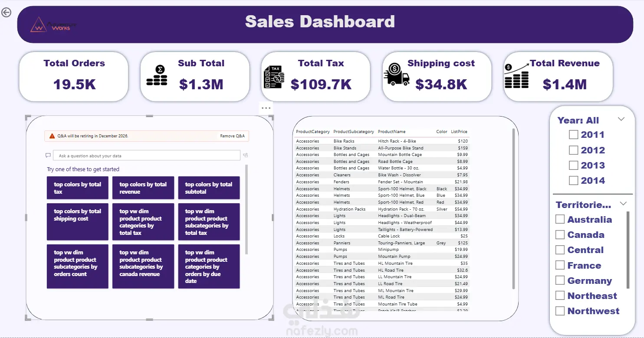Click the warning triangle in Q&A retirement notice
The image size is (644, 338).
(x=52, y=136)
